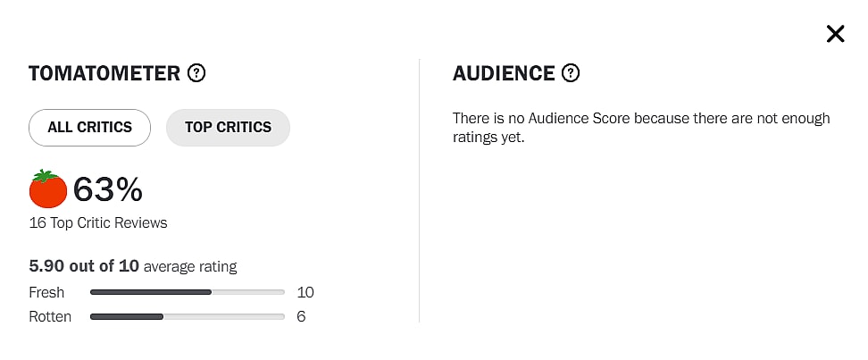The height and width of the screenshot is (360, 868).
Task: Switch to All Critics view
Action: 89,127
